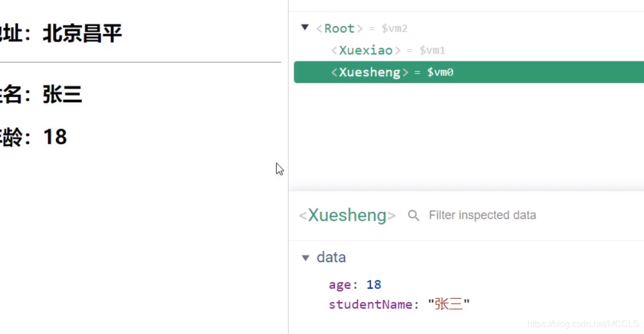Collapse the Root component tree arrow
This screenshot has width=644, height=334.
[x=305, y=28]
